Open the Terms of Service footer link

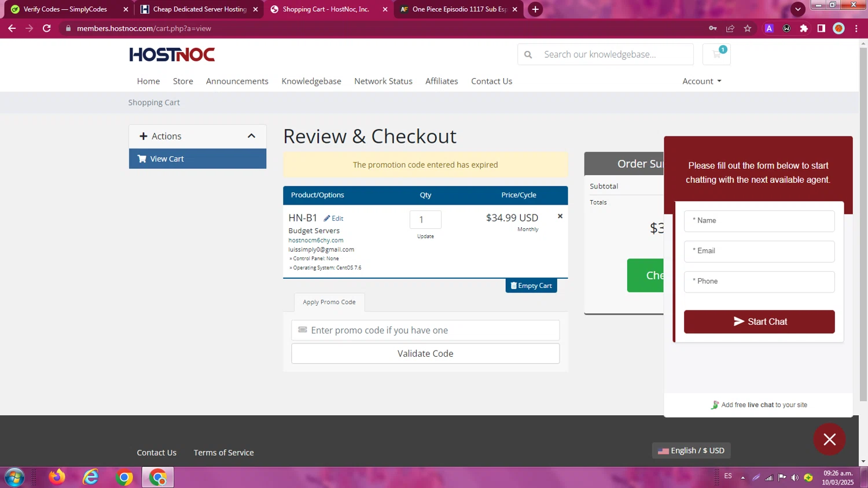(x=223, y=453)
